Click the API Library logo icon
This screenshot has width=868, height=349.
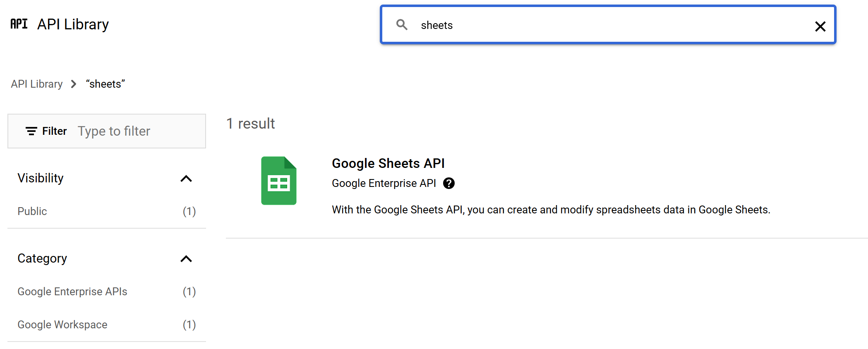[19, 24]
